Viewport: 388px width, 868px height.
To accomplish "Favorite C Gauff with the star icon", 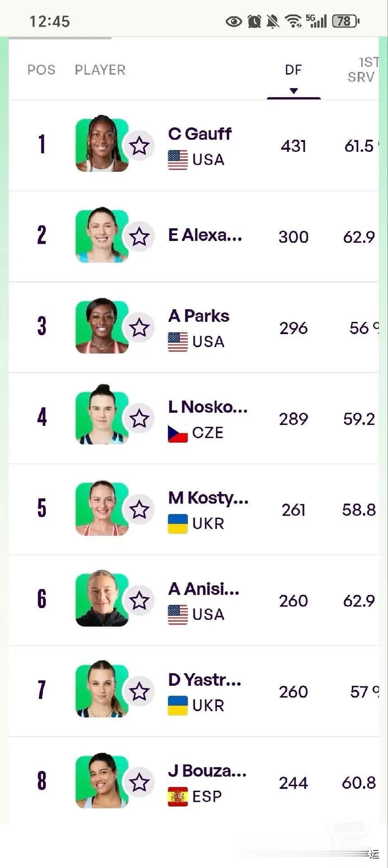I will 139,146.
